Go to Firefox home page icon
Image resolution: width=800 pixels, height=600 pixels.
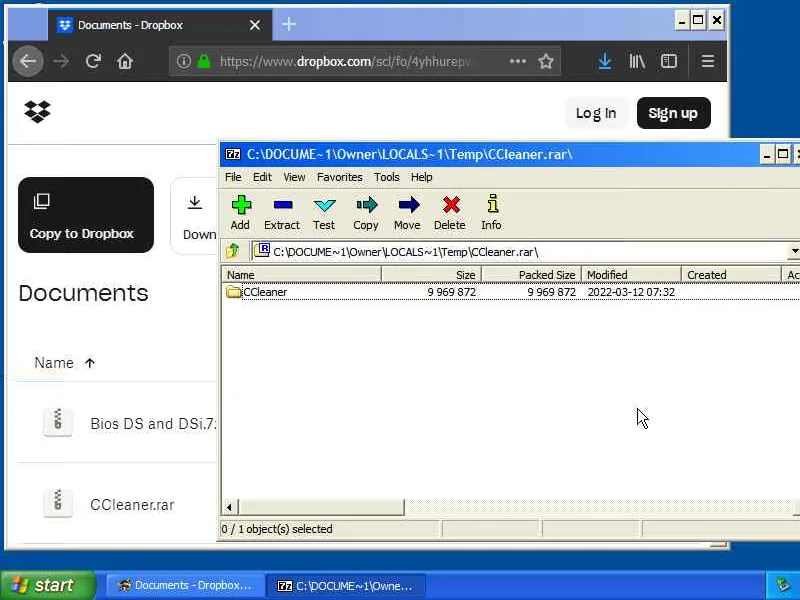pyautogui.click(x=125, y=62)
